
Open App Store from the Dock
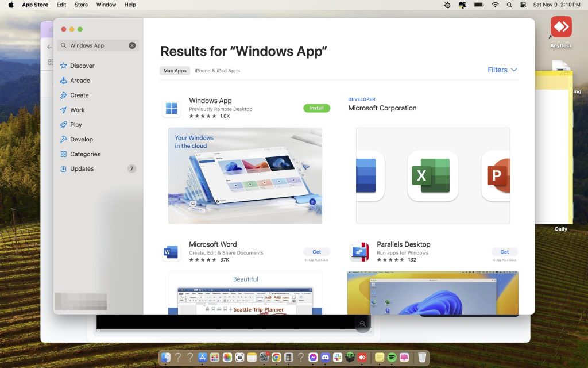202,357
